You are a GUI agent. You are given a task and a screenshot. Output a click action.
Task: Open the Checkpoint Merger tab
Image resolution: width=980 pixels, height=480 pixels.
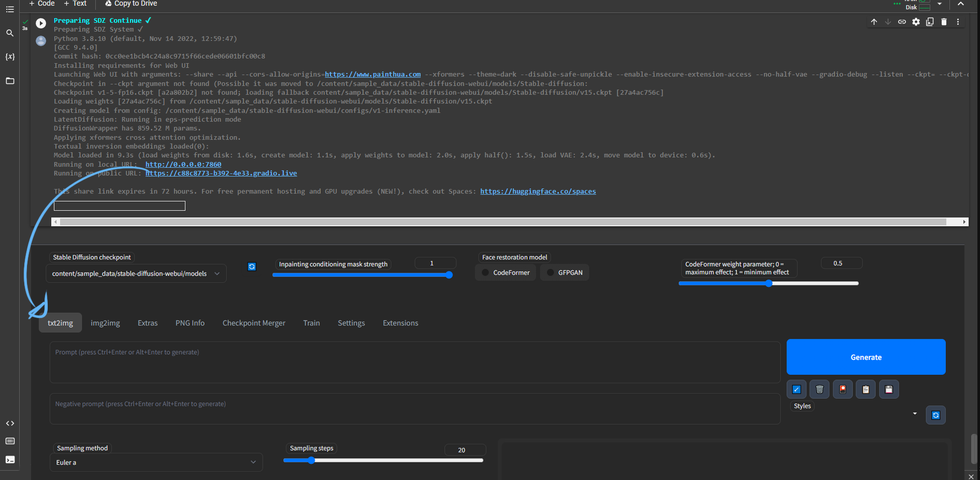click(x=254, y=323)
